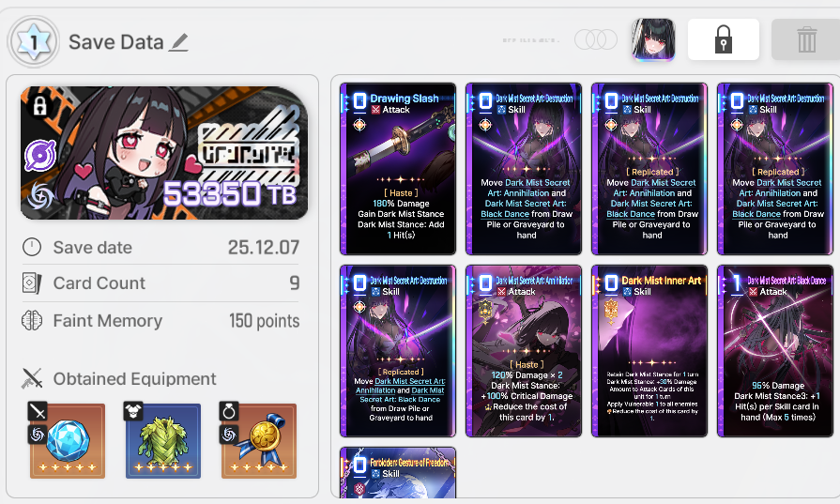Screen dimensions: 840x504
Task: Select the blue gem weapon equipment
Action: coord(68,441)
